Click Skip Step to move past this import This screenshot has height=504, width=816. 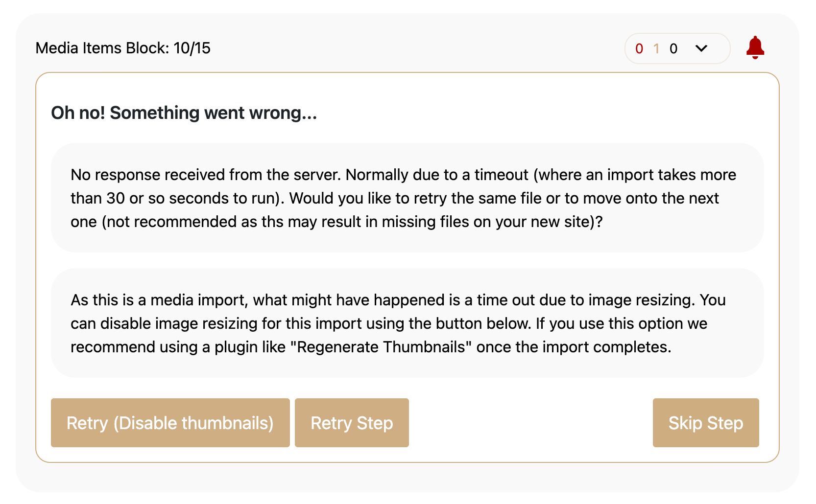[706, 423]
